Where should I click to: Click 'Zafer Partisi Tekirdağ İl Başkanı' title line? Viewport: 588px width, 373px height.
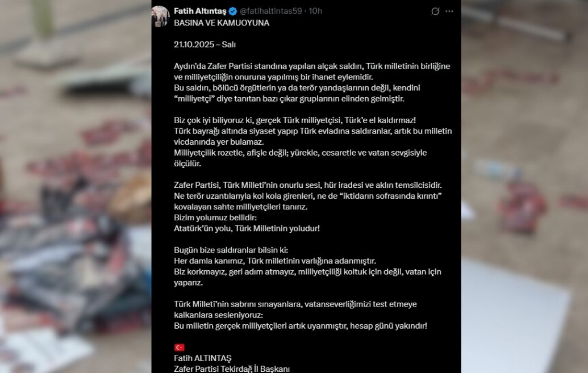[232, 369]
